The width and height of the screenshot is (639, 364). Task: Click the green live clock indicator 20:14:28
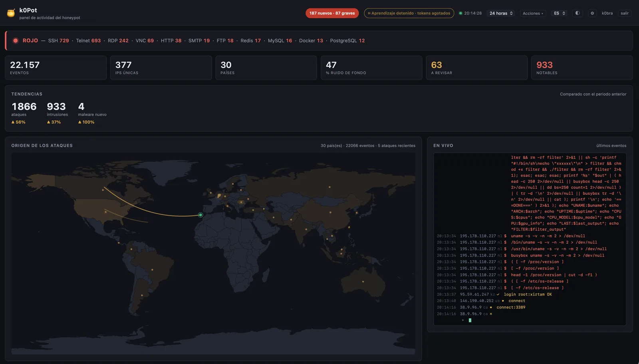click(470, 13)
